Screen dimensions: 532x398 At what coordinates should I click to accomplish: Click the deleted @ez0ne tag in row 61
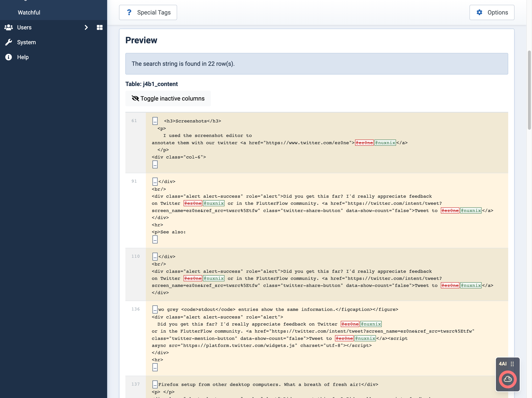tap(364, 143)
